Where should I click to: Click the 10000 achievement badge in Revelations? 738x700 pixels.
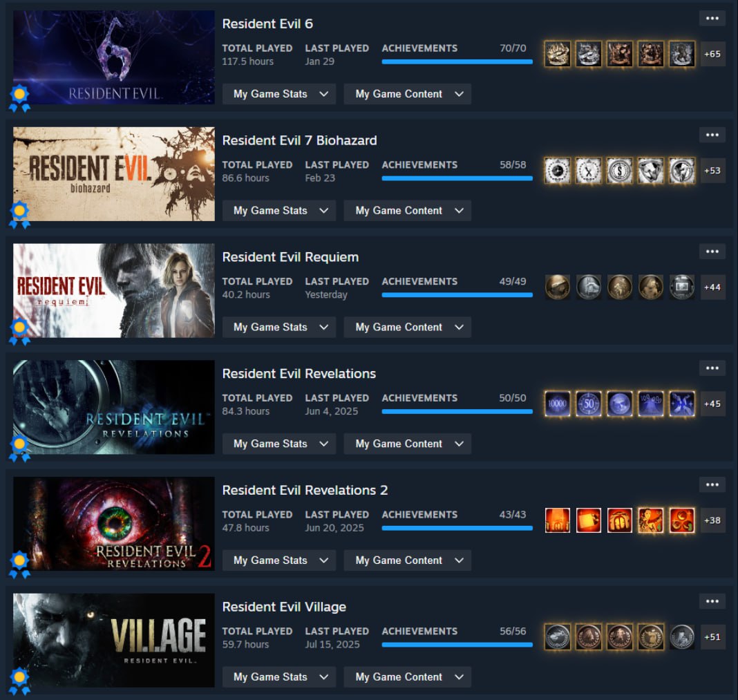coord(557,404)
